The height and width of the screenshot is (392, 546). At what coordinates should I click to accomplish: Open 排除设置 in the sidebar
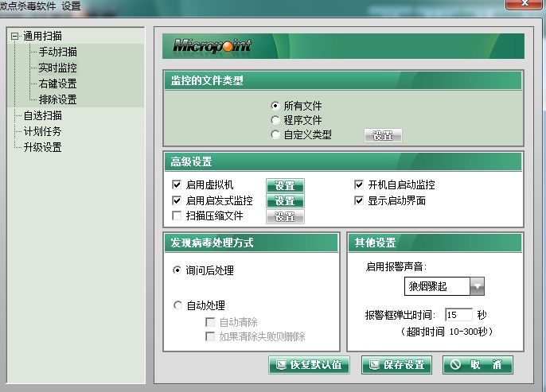(57, 99)
